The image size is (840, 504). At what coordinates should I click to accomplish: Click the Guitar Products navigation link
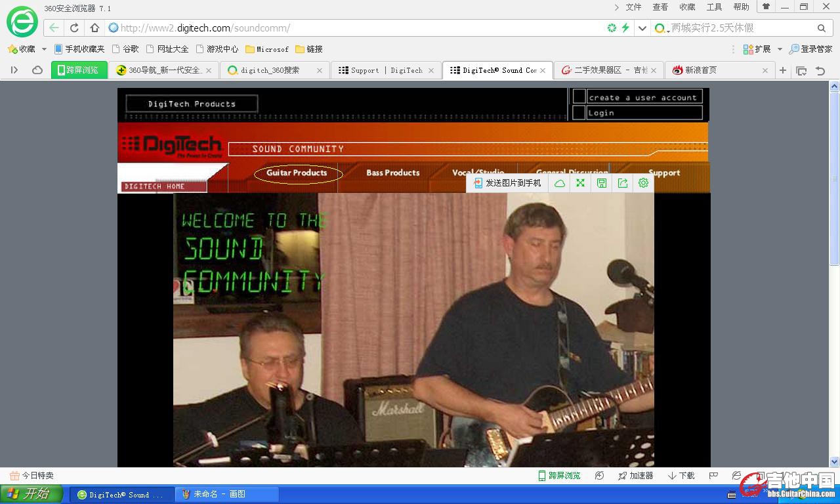click(297, 173)
